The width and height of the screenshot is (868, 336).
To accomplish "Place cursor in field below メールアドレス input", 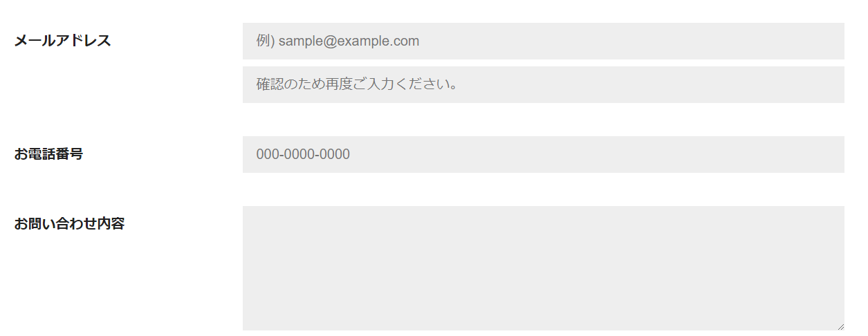I will click(543, 84).
